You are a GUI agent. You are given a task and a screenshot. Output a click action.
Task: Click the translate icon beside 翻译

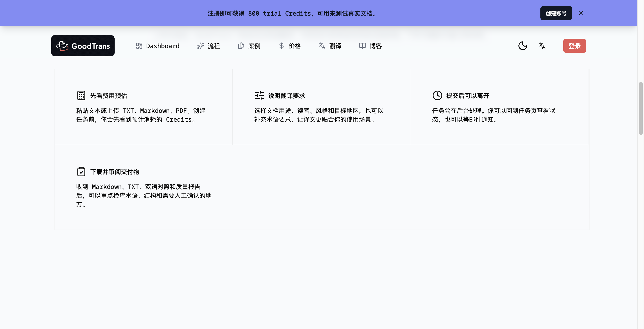pyautogui.click(x=322, y=46)
